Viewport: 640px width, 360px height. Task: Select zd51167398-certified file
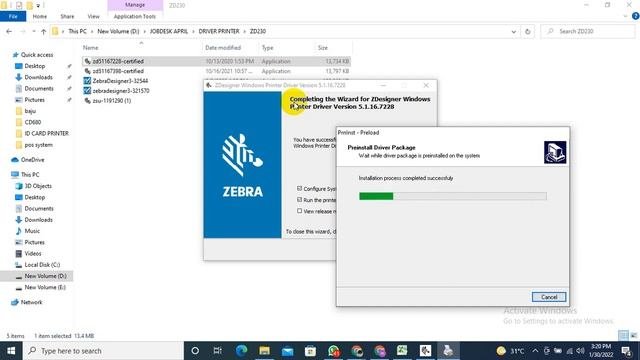tap(118, 71)
